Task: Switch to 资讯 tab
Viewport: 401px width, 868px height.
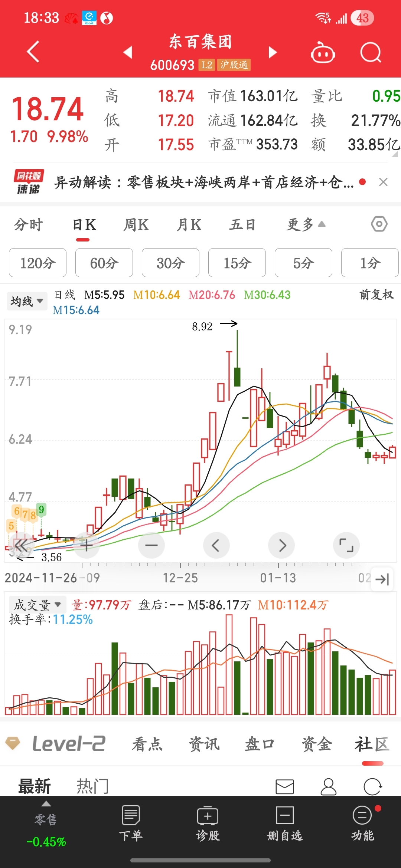Action: (204, 744)
